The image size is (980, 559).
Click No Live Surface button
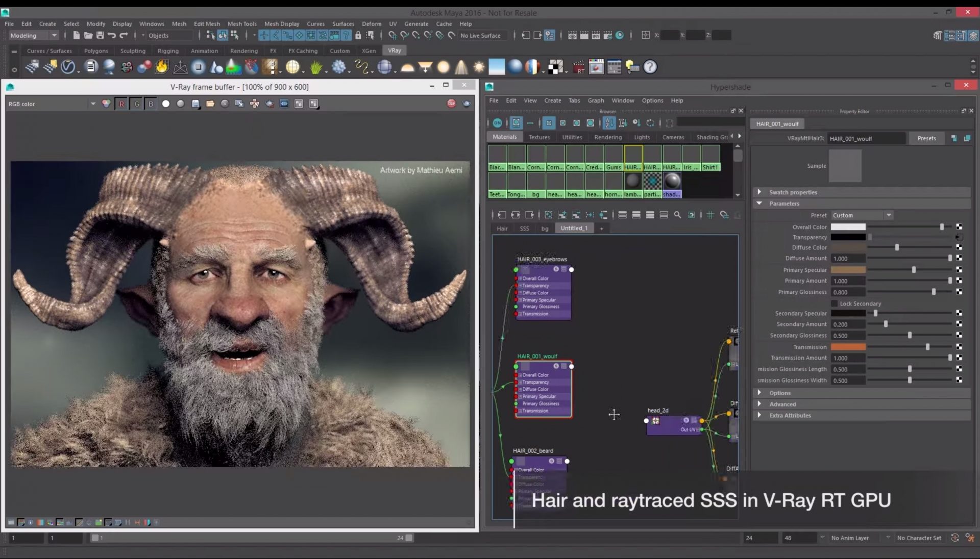480,35
